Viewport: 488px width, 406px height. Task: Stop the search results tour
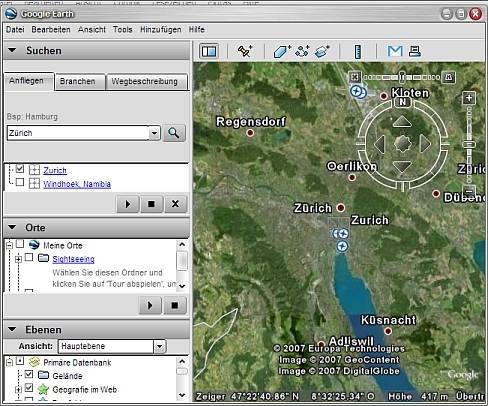(x=151, y=204)
